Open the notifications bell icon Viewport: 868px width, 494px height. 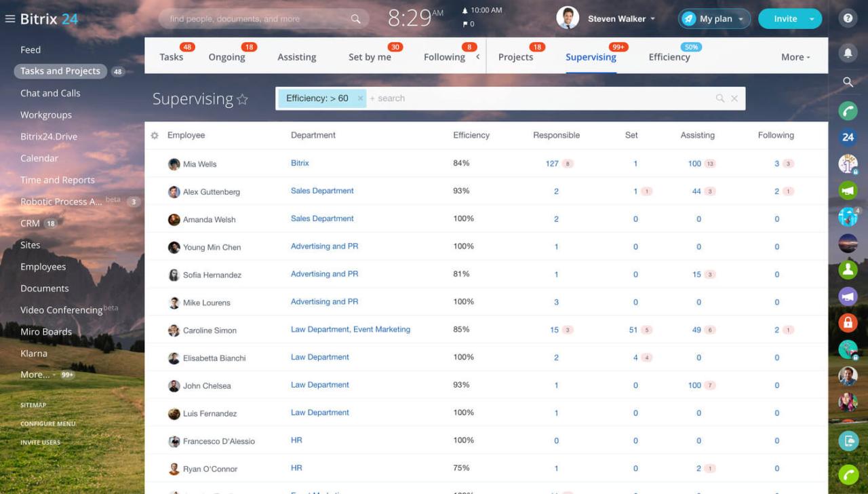coord(848,53)
